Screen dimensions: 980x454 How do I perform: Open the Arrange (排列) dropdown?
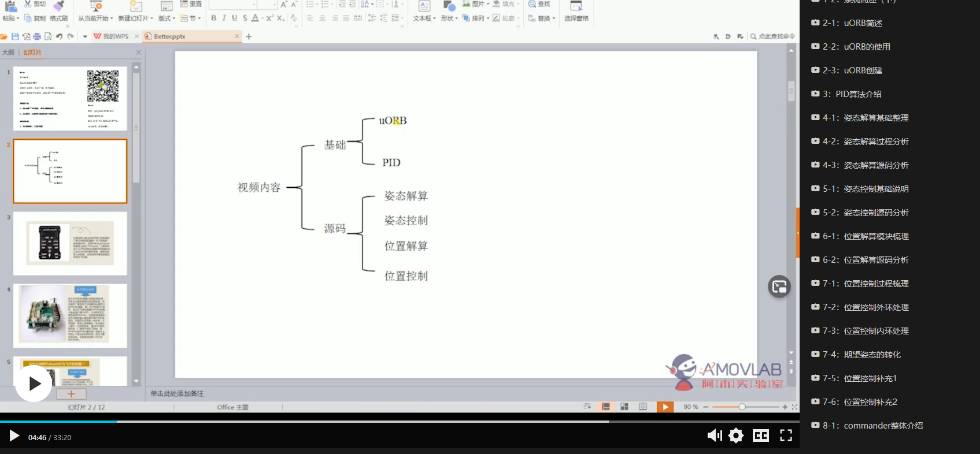[475, 18]
